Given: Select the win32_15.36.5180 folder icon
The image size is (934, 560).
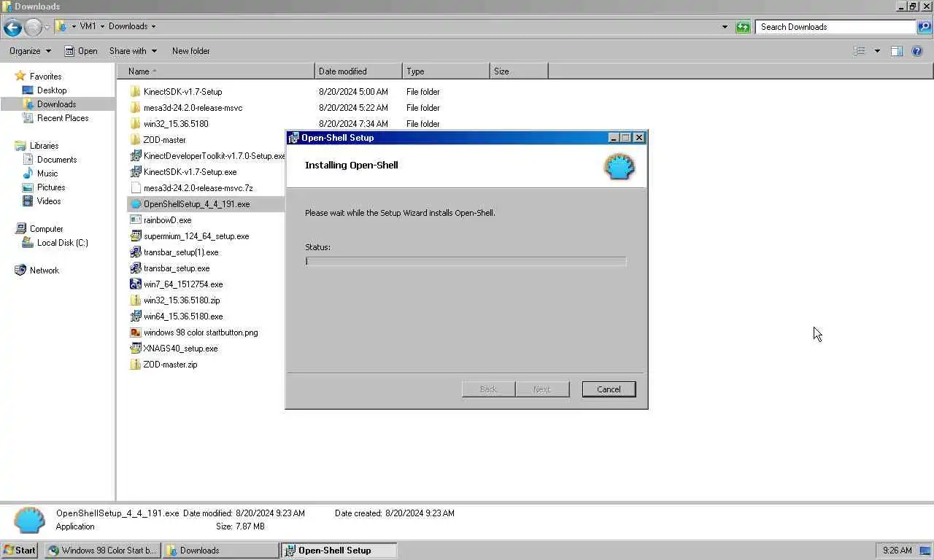Looking at the screenshot, I should (135, 124).
